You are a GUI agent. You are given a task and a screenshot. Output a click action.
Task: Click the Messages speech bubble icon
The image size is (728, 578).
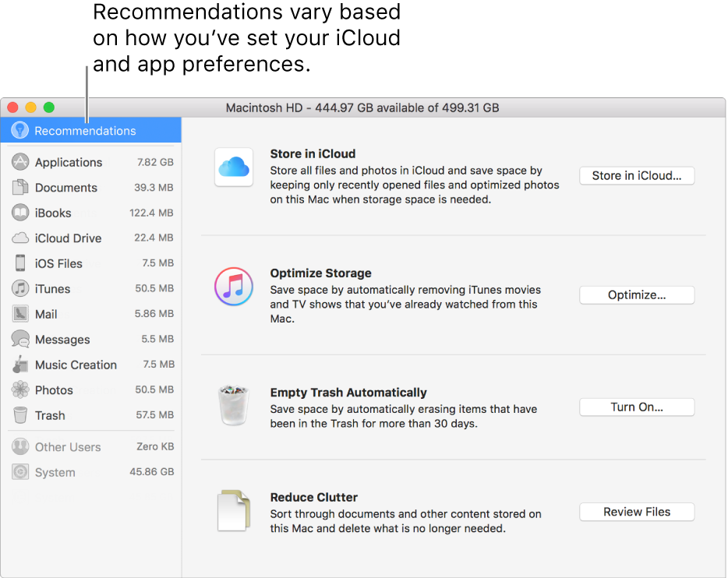click(21, 340)
